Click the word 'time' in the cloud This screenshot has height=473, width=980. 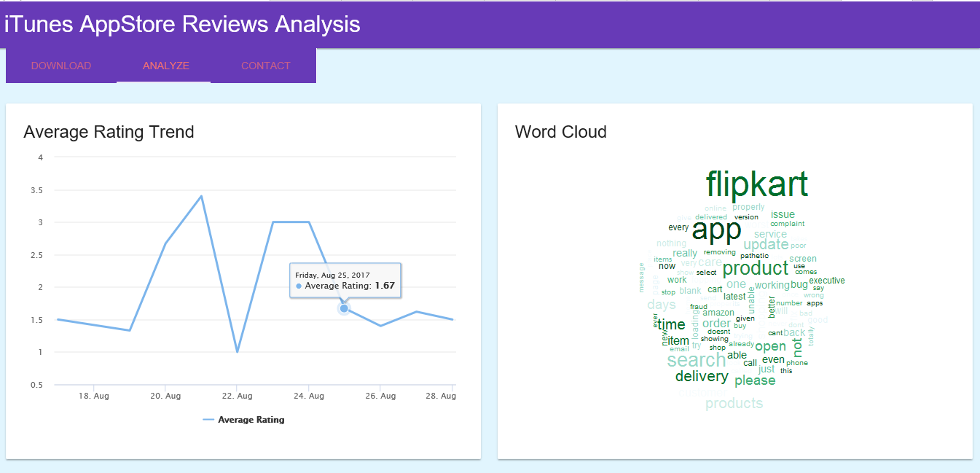(x=671, y=325)
